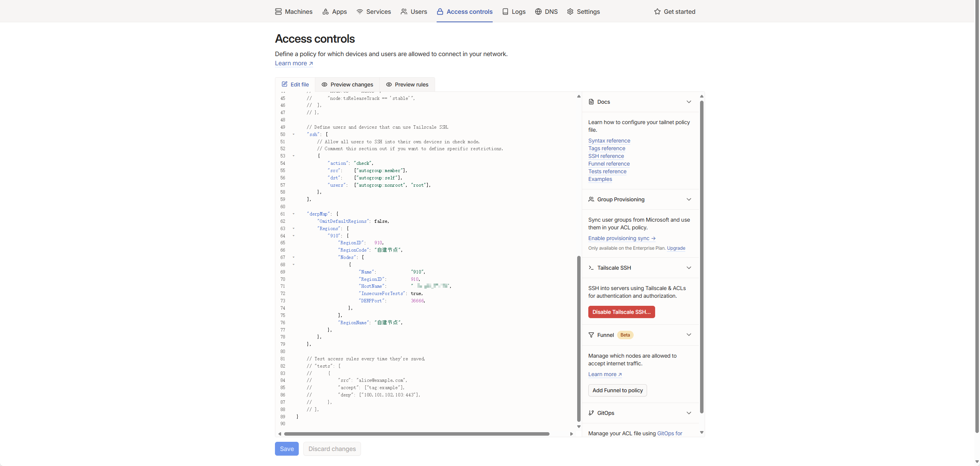Switch to the Edit file tab

(295, 85)
